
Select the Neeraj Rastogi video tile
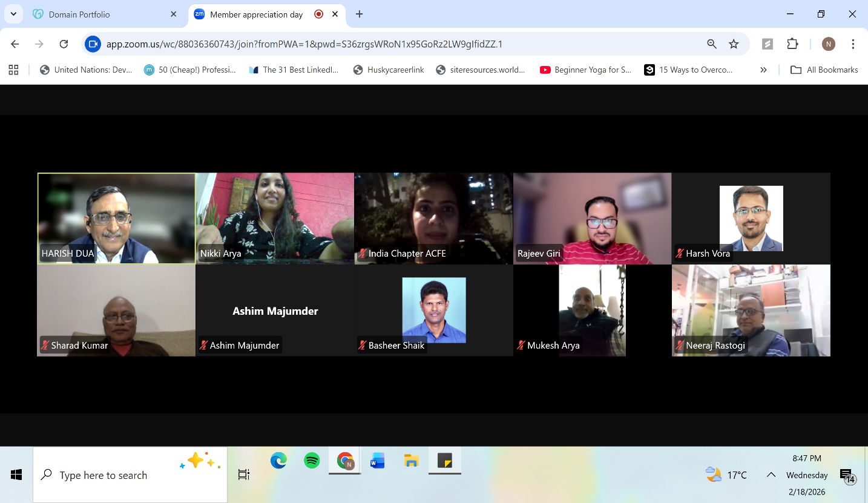coord(751,310)
